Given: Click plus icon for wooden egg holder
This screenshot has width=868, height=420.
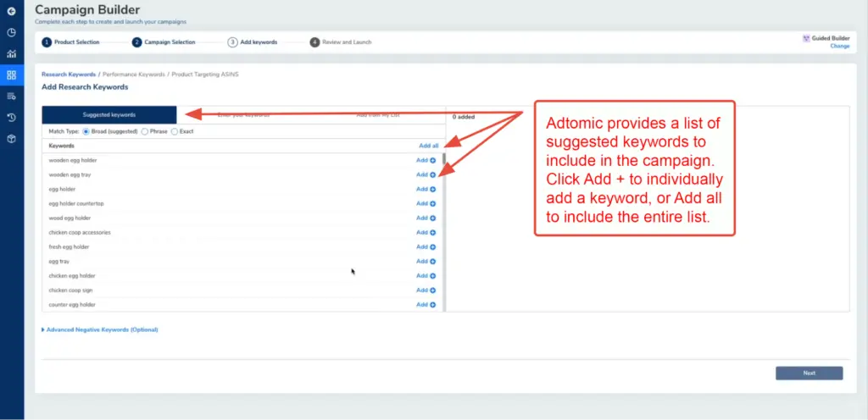Looking at the screenshot, I should tap(432, 160).
